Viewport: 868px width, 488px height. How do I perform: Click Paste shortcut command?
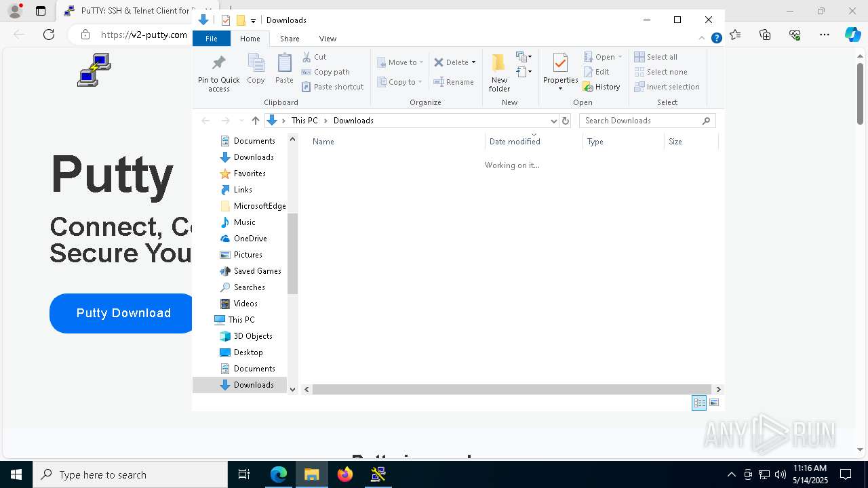332,87
